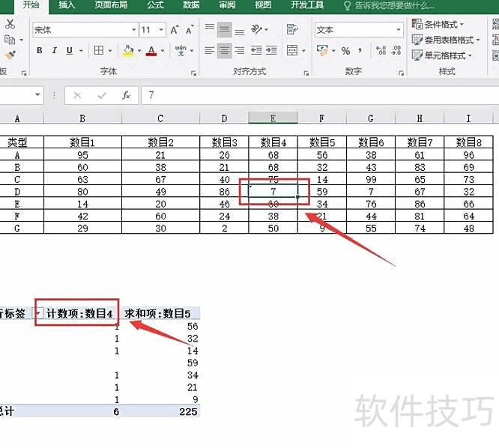Screen dimensions: 499x448
Task: Open 行标签 pivot filter dropdown
Action: tap(38, 313)
